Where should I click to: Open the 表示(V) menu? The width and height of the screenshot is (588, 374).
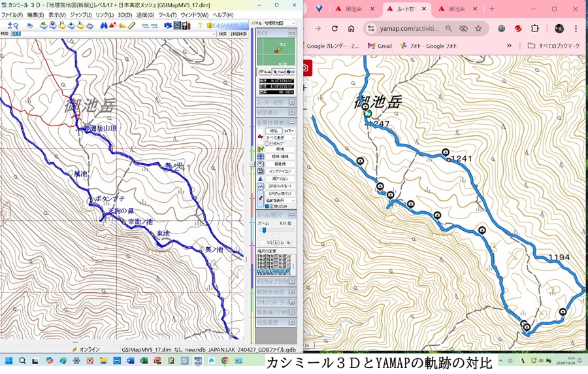coord(57,15)
